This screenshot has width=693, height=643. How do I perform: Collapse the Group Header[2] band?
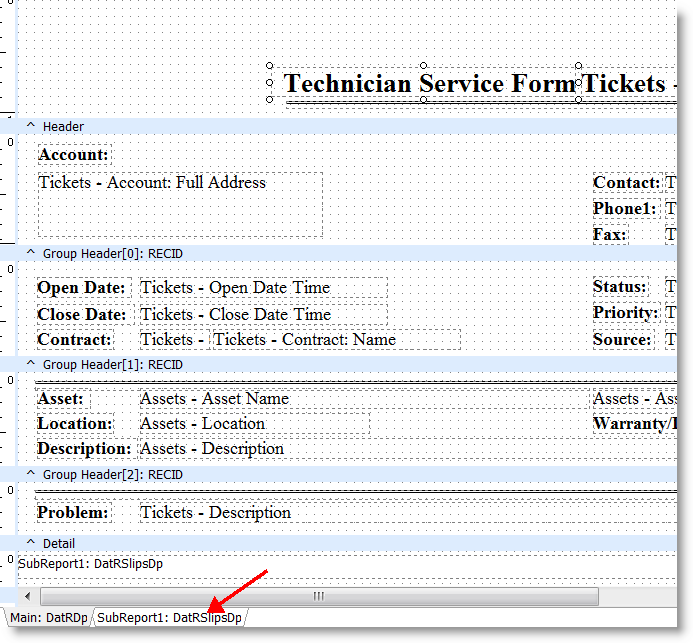click(x=30, y=474)
